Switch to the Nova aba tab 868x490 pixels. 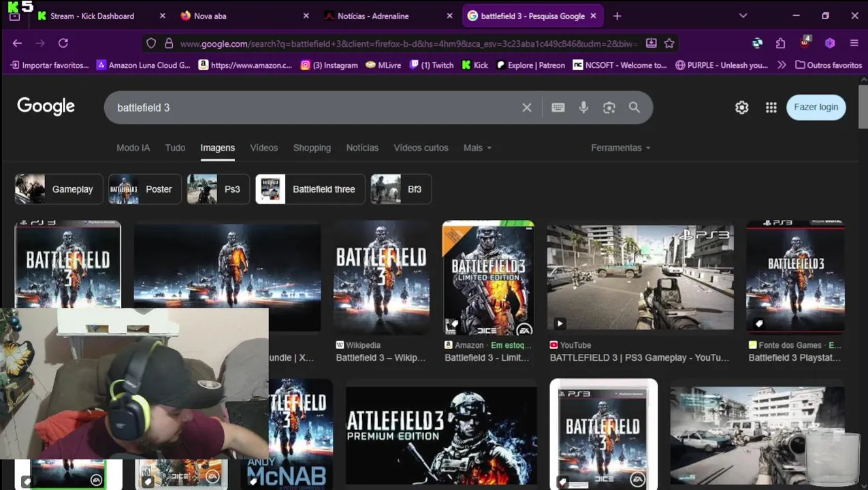[210, 16]
